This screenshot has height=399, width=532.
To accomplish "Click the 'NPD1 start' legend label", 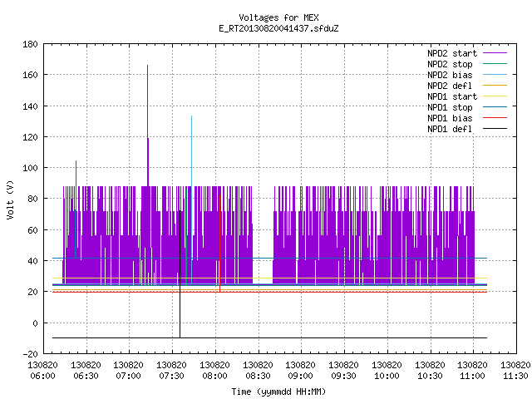I will point(452,96).
